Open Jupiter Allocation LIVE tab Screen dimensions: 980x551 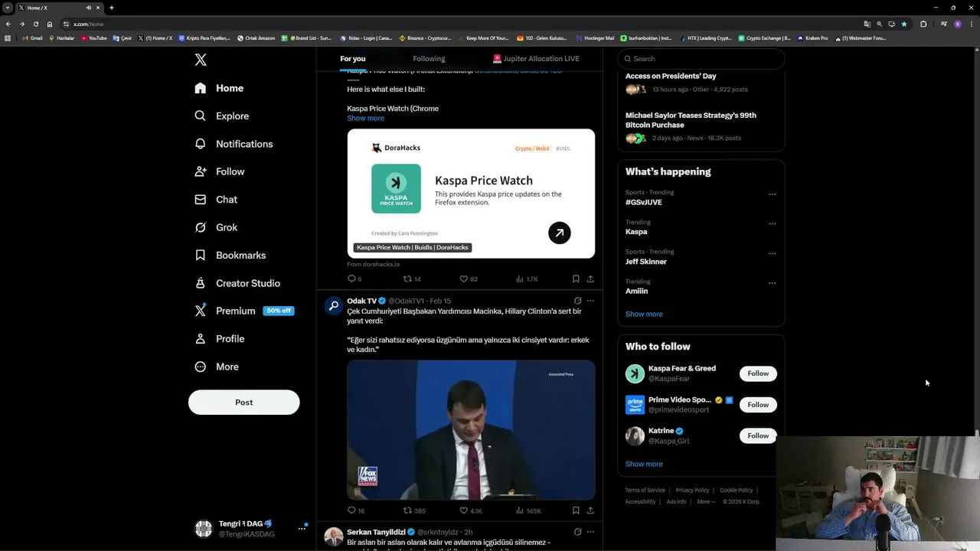point(536,59)
